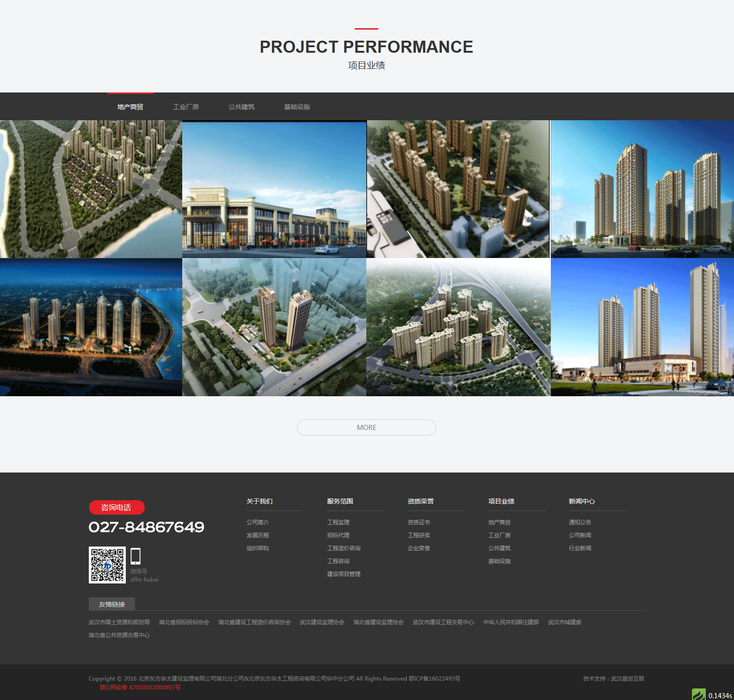Open the 公司简介 footer link
Viewport: 734px width, 700px height.
(258, 522)
